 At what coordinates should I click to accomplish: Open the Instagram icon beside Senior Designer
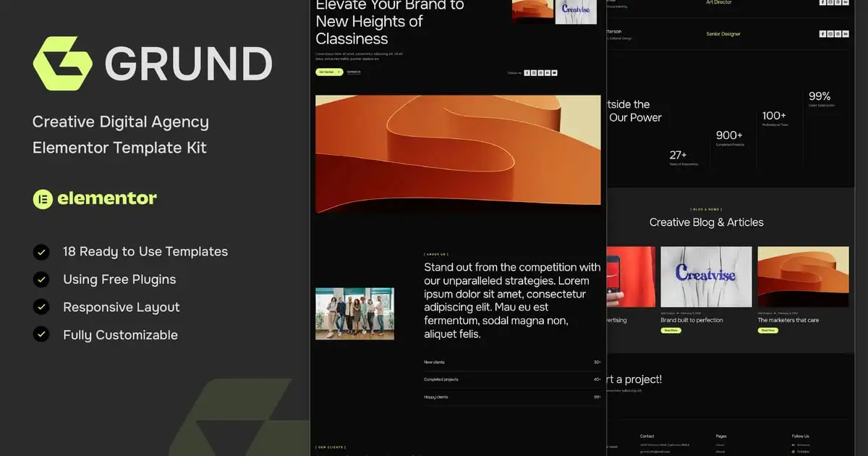(x=830, y=34)
